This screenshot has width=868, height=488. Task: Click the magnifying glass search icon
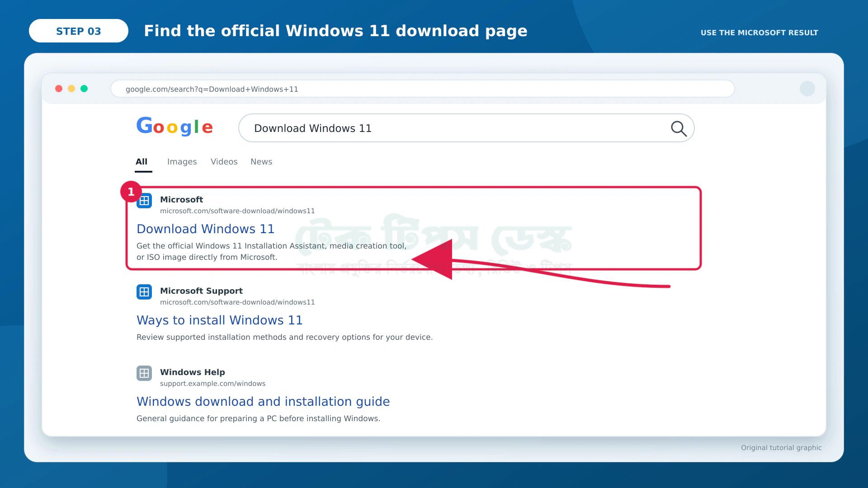point(679,129)
